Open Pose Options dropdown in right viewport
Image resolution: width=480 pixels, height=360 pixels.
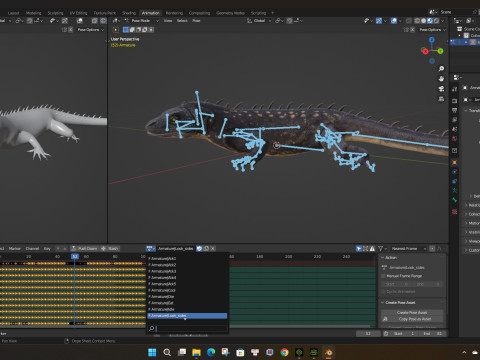[x=432, y=30]
